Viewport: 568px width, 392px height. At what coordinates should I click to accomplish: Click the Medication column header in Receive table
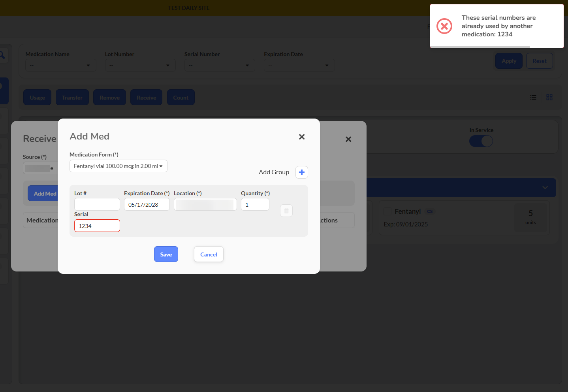(42, 220)
